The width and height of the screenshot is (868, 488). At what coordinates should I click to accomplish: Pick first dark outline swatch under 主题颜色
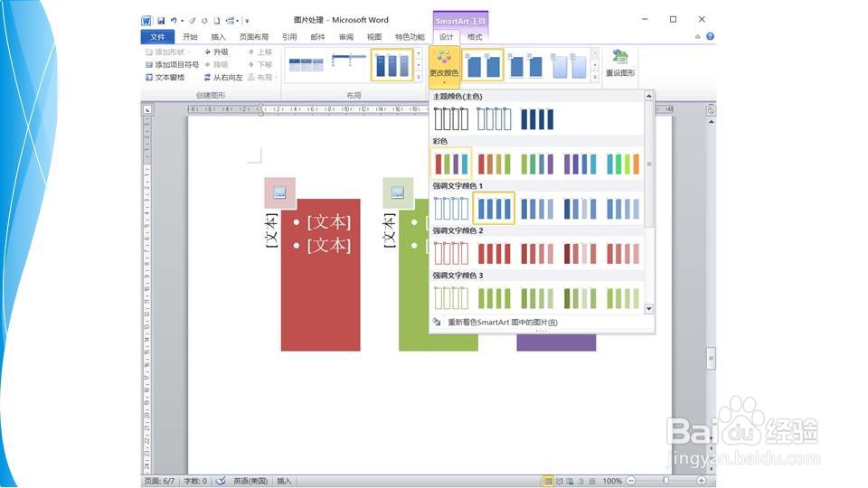450,118
